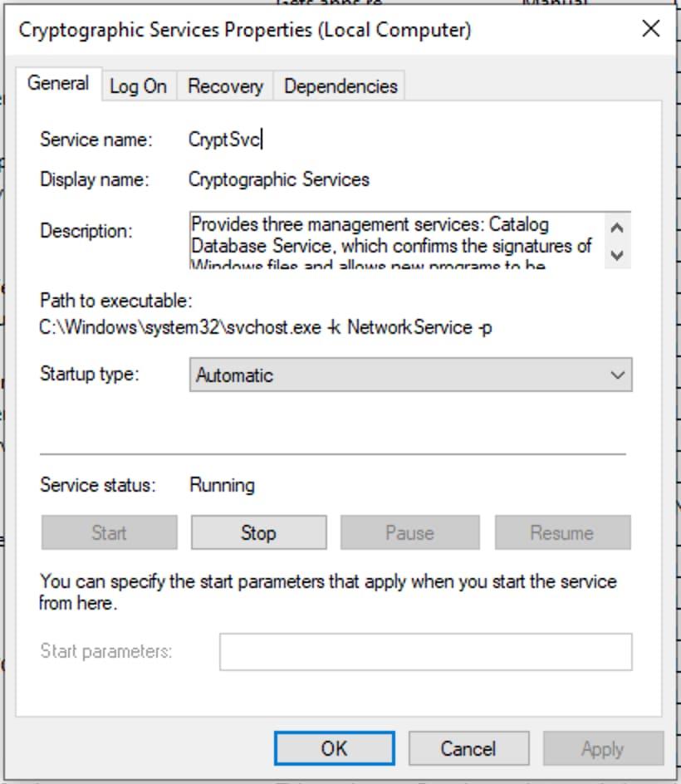Click the Start parameters label
This screenshot has height=784, width=681.
tap(106, 651)
